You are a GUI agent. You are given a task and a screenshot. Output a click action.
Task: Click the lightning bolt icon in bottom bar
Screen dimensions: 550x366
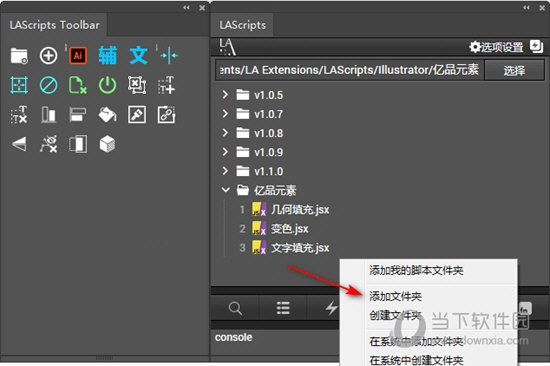(331, 308)
